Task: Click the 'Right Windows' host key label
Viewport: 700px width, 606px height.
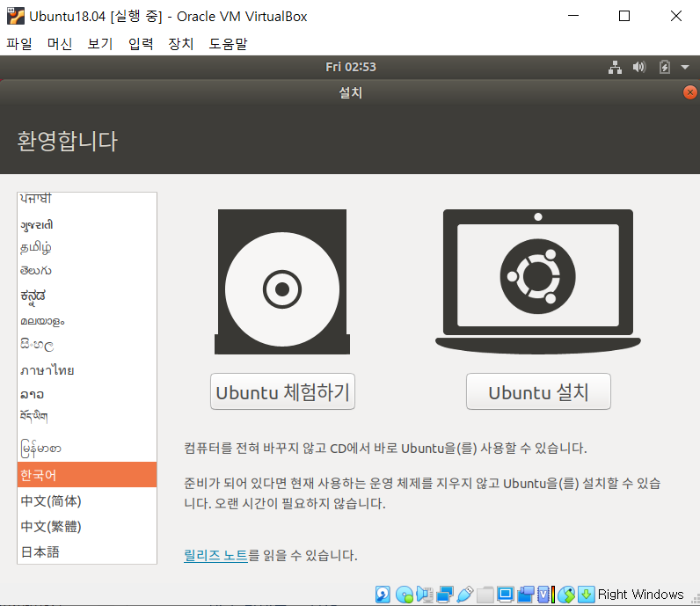Action: pos(640,595)
